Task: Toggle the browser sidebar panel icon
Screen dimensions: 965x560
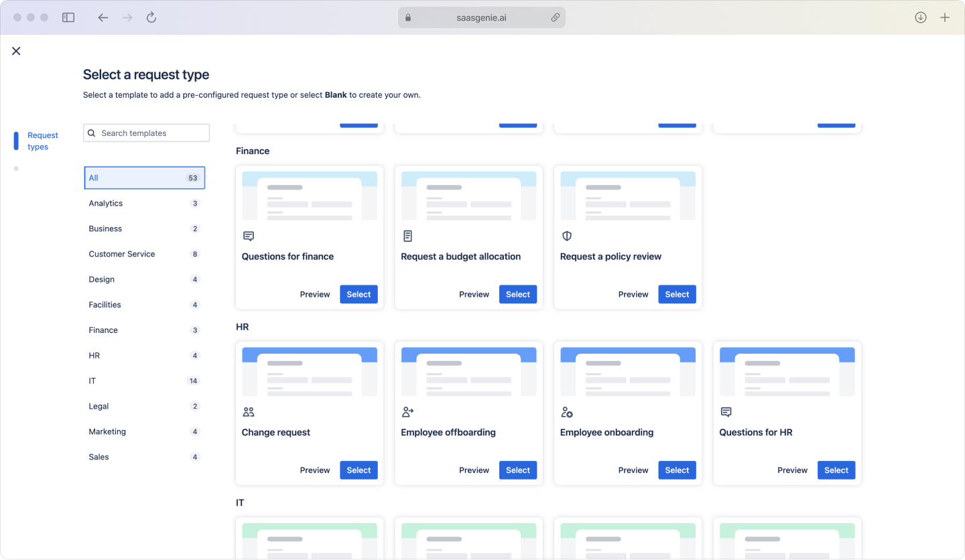Action: point(68,17)
